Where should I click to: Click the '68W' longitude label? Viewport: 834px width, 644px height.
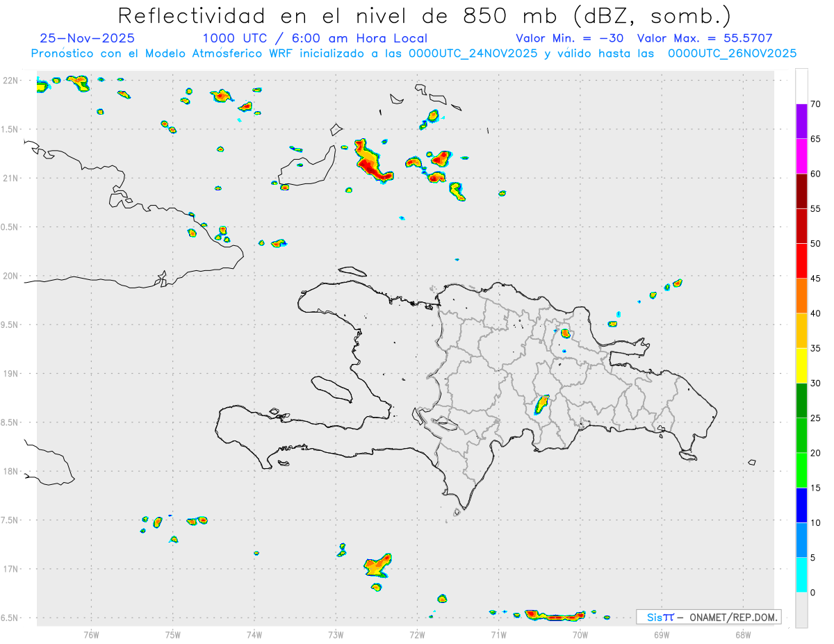[x=743, y=634]
